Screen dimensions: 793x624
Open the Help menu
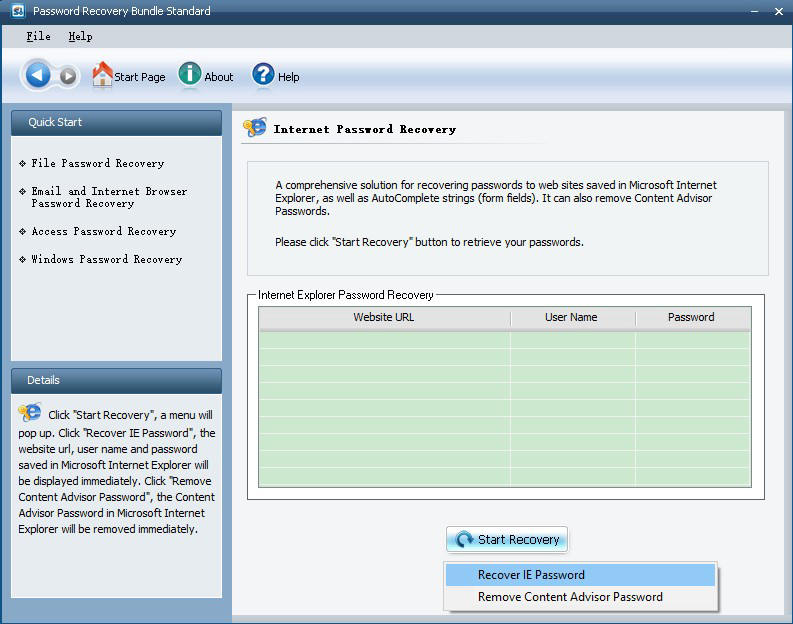click(80, 36)
